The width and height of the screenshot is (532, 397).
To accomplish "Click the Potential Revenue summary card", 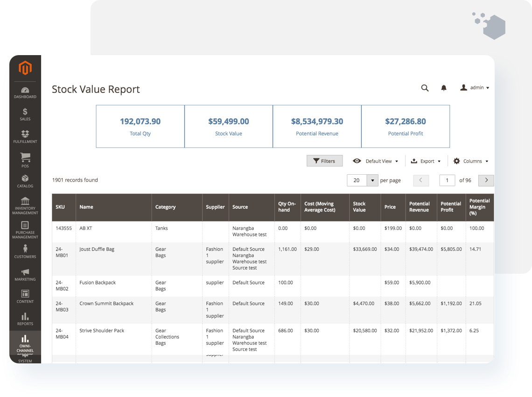I will 317,126.
